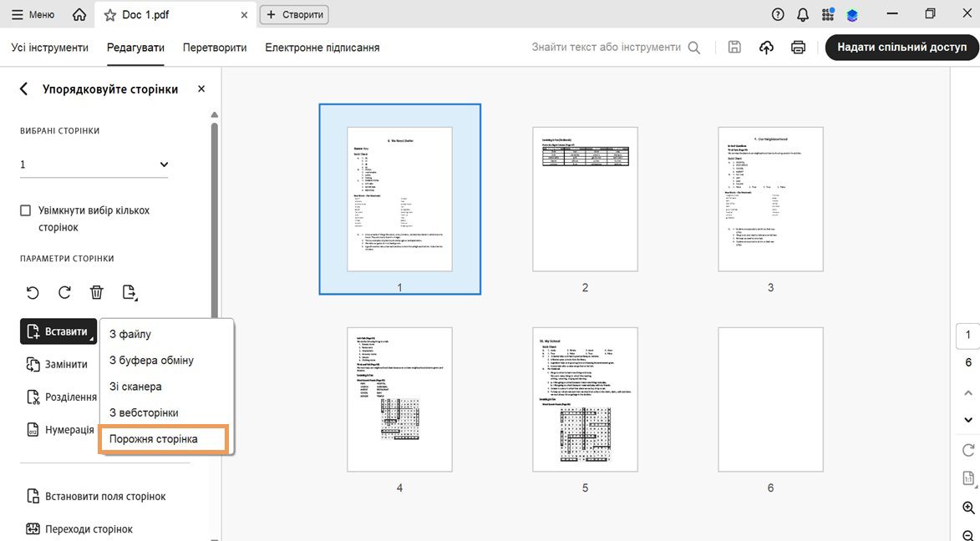
Task: Select blank page 6 thumbnail
Action: (x=770, y=399)
